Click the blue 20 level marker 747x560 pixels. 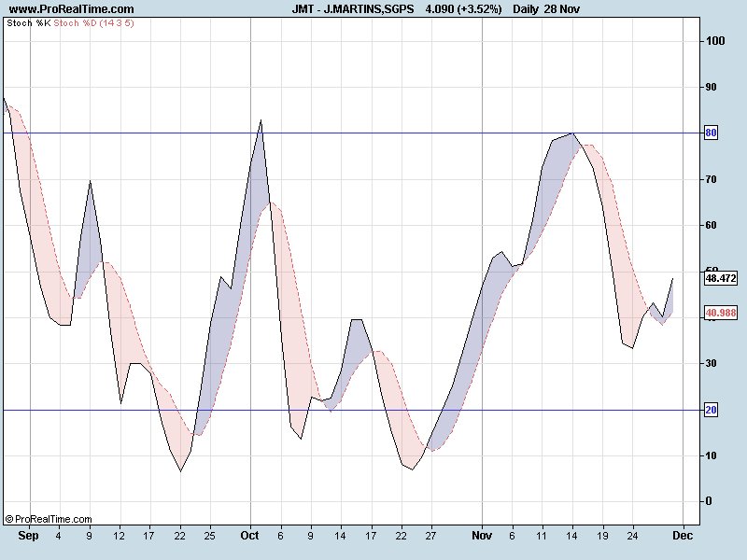point(711,410)
